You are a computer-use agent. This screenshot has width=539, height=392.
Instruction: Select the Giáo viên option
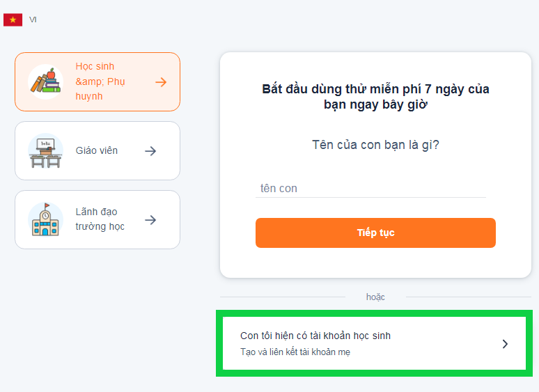[97, 150]
